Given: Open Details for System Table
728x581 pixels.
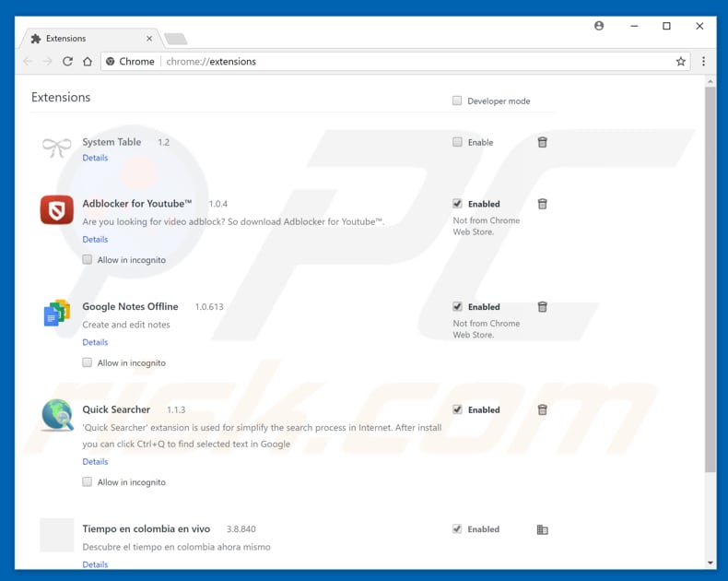Looking at the screenshot, I should pyautogui.click(x=95, y=158).
